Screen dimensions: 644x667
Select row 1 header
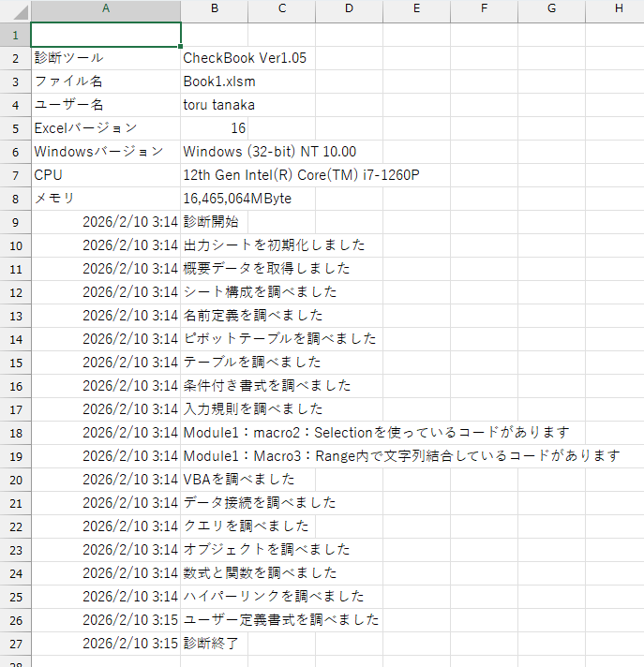point(15,35)
